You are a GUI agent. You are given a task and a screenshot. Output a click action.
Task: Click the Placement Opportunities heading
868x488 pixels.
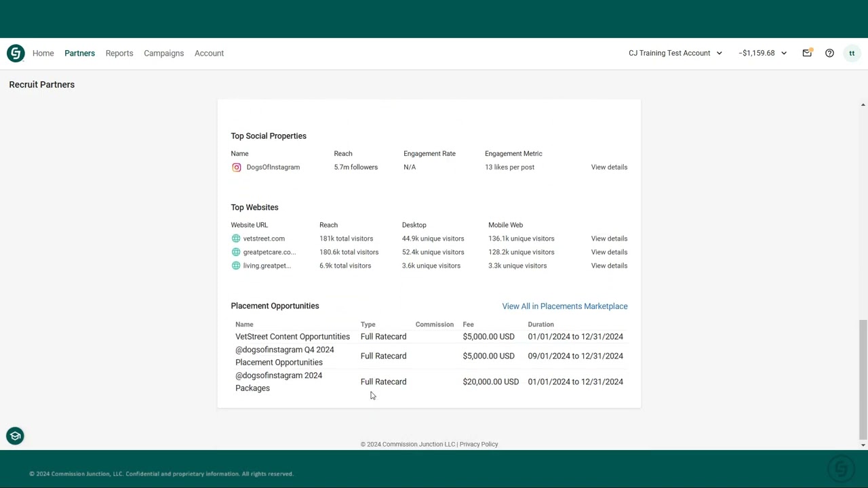point(275,306)
